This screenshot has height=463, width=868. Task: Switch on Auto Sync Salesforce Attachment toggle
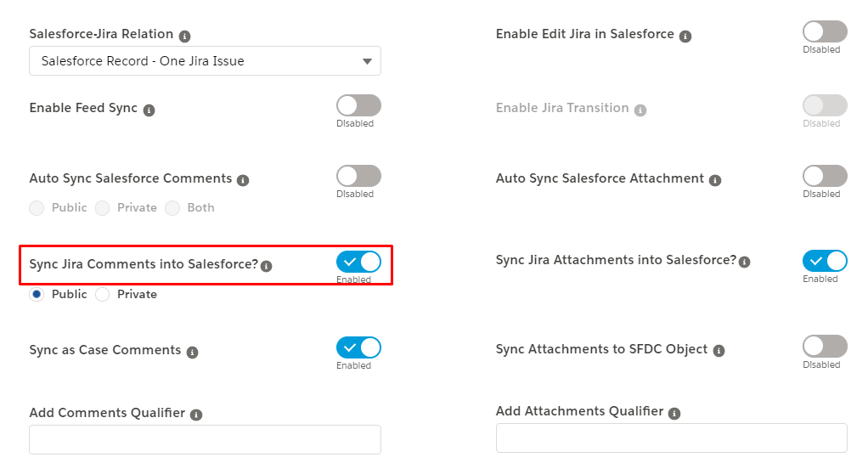825,176
